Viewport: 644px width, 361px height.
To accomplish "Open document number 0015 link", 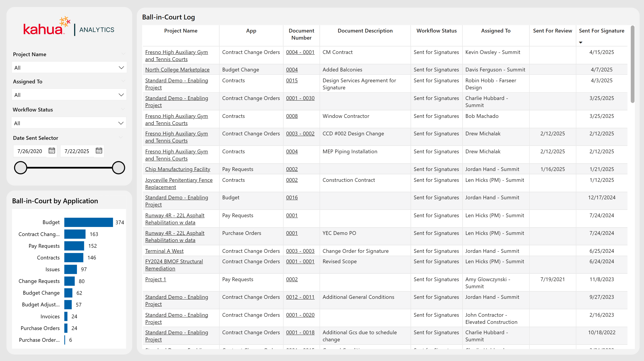I will (292, 81).
